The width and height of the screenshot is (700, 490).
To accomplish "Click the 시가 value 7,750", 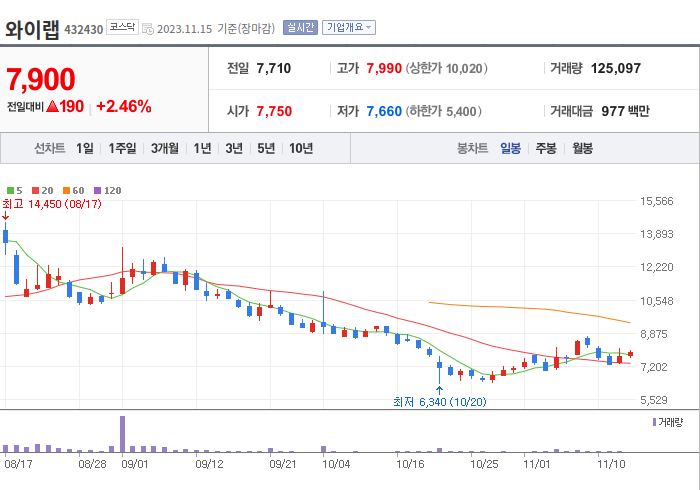I will [x=274, y=111].
